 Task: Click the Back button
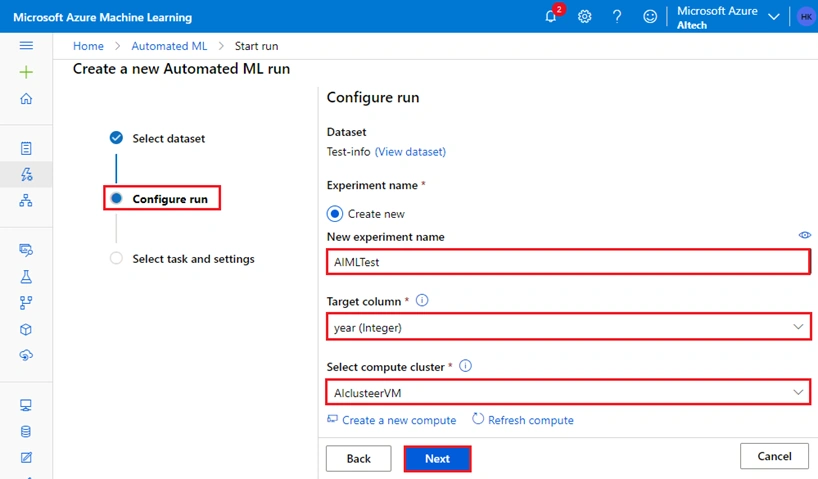pyautogui.click(x=358, y=459)
